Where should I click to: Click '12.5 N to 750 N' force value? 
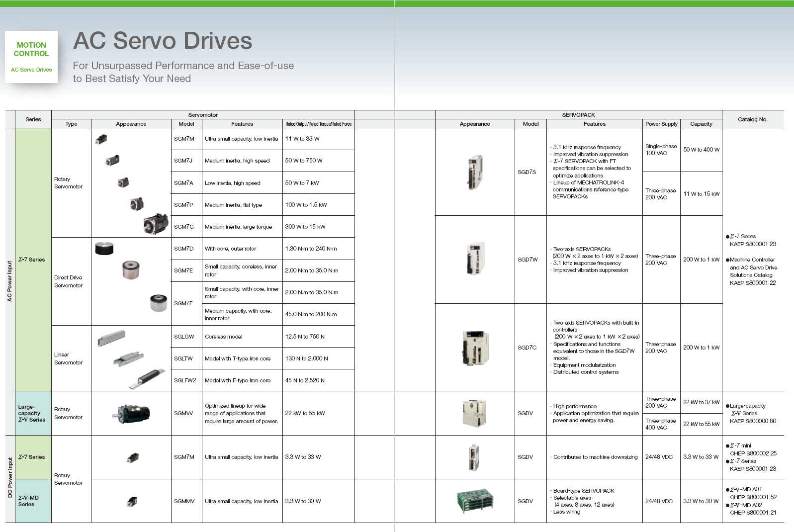coord(305,337)
